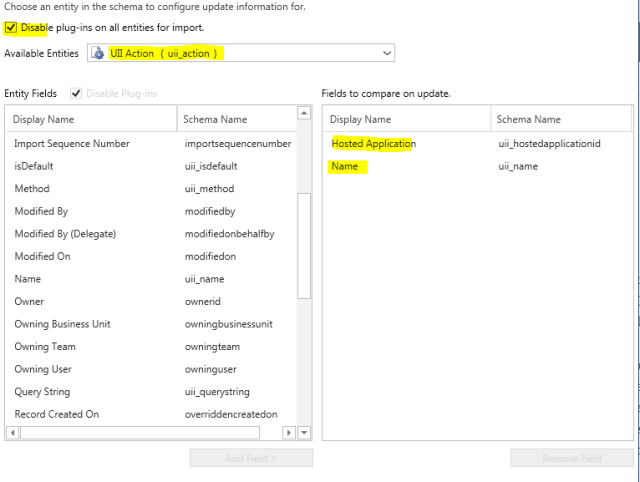Select the isDefault field row
Viewport: 640px width, 482px height.
(152, 166)
